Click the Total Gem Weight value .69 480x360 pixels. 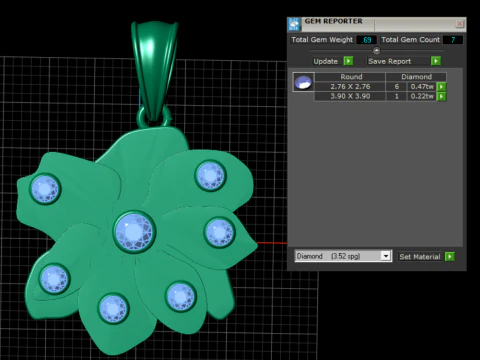pos(366,40)
